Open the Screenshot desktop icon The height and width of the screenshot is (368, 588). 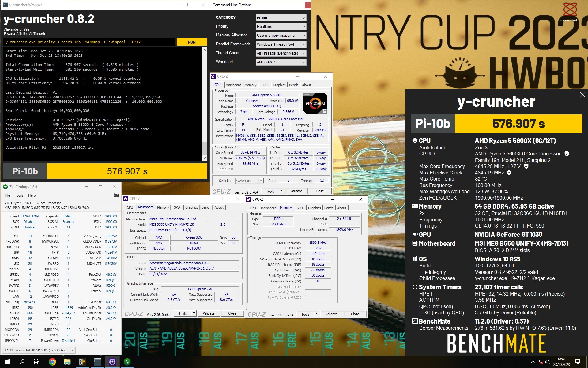point(570,12)
